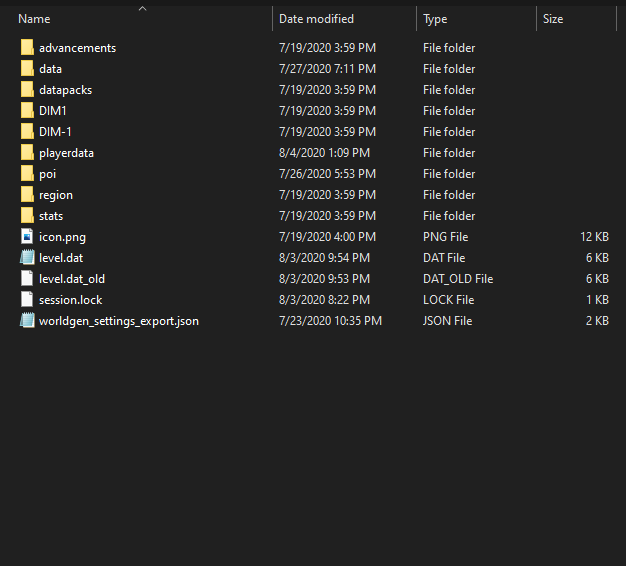This screenshot has width=626, height=566.
Task: Sort files by Size column
Action: tap(553, 19)
